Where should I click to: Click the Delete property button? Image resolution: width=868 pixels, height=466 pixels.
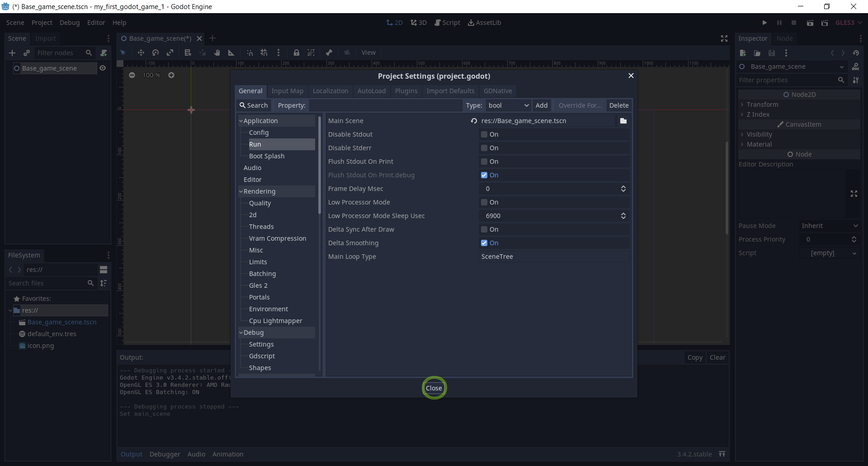[x=619, y=105]
